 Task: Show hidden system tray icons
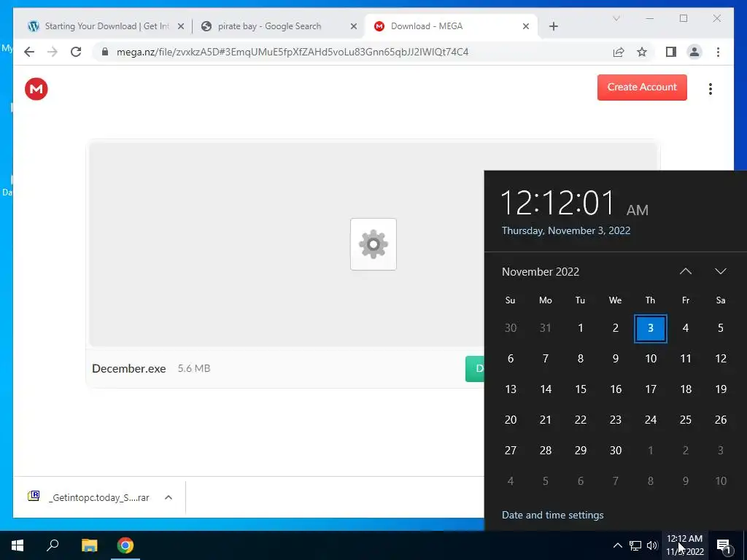pos(617,545)
